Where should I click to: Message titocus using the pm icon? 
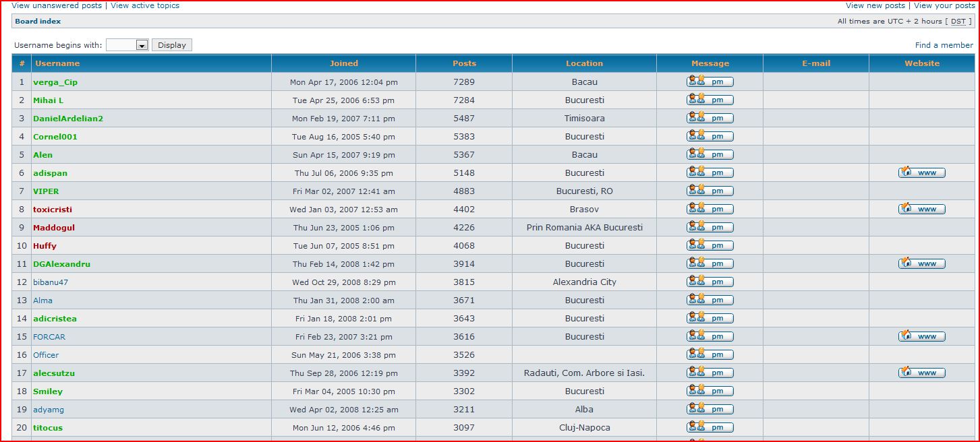pos(710,427)
